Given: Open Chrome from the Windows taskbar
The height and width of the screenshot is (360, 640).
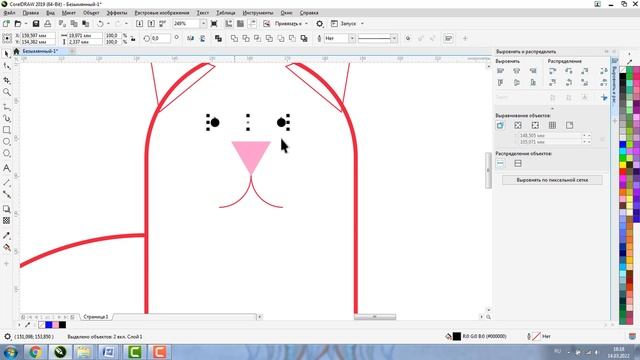Looking at the screenshot, I should (35, 351).
